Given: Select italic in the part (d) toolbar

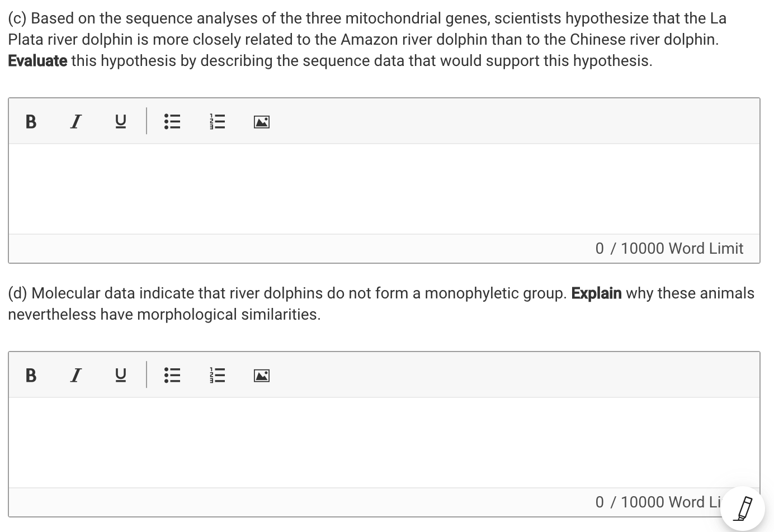Looking at the screenshot, I should click(75, 375).
